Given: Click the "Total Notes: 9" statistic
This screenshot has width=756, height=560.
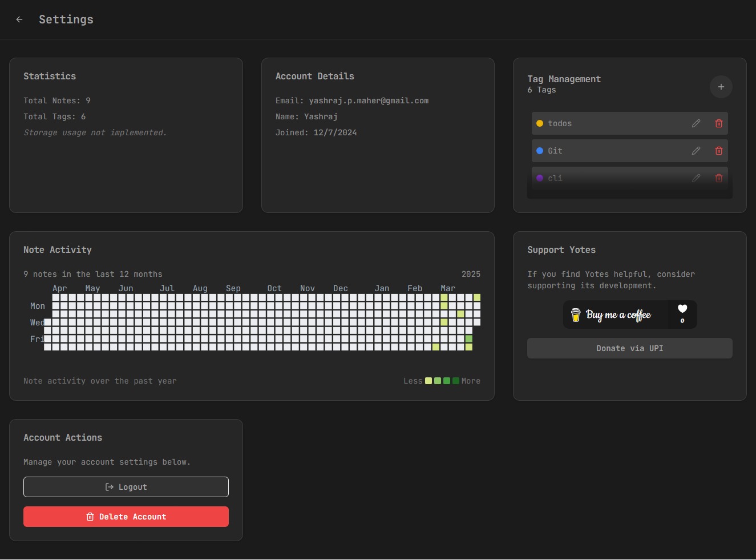Looking at the screenshot, I should pyautogui.click(x=57, y=100).
